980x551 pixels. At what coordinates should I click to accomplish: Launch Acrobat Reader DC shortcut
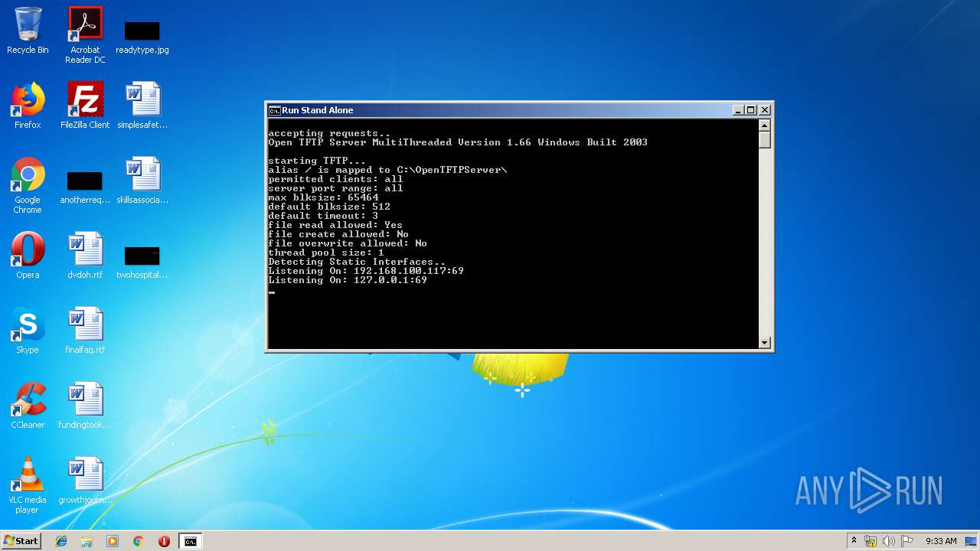click(85, 35)
